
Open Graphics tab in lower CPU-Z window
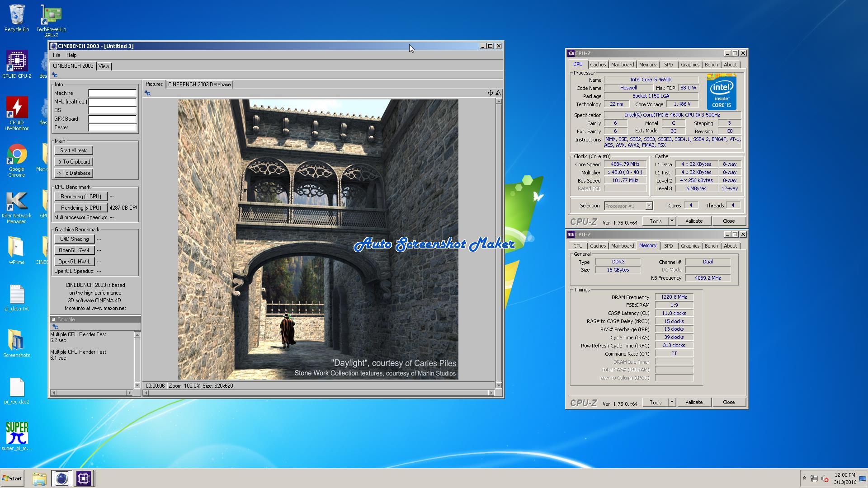pyautogui.click(x=690, y=246)
